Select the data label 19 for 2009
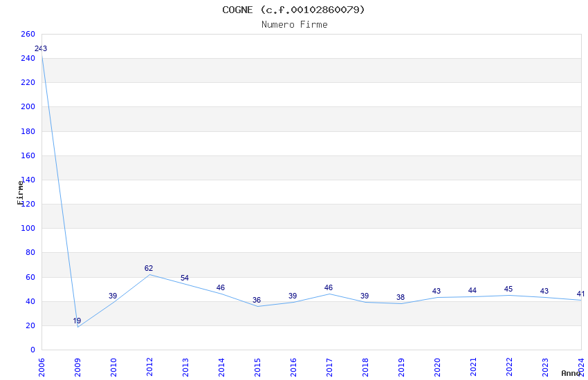Image resolution: width=588 pixels, height=380 pixels. (77, 321)
